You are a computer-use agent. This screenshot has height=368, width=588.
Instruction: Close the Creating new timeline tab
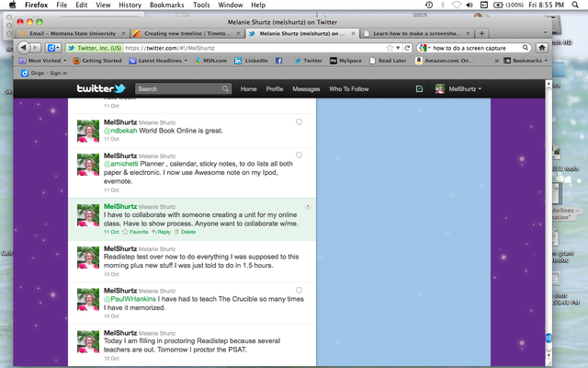(x=238, y=33)
